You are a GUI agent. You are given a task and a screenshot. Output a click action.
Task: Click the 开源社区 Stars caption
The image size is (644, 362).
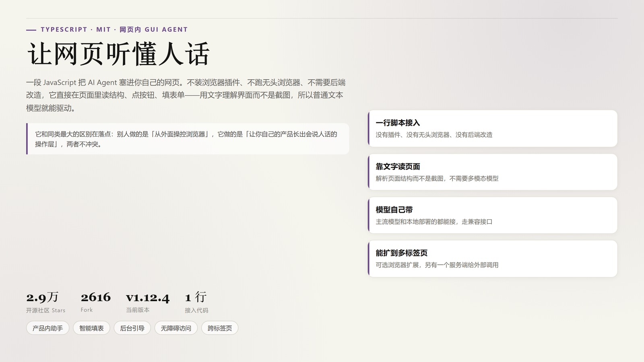[45, 311]
